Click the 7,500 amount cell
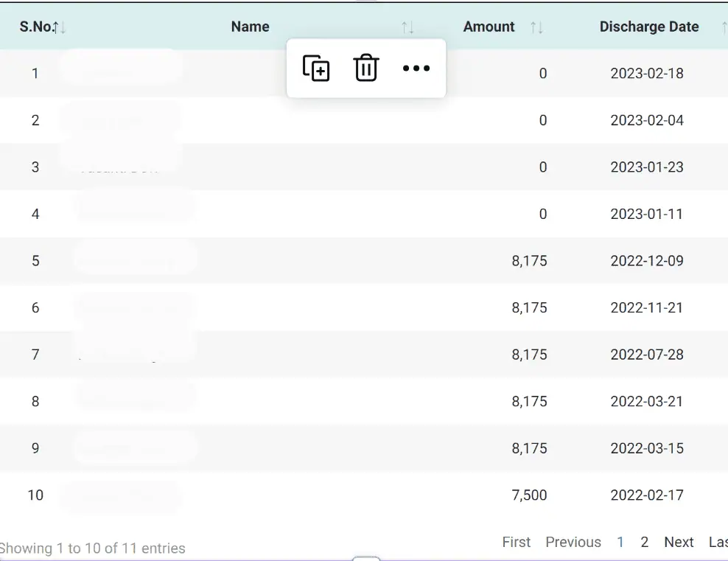 529,495
